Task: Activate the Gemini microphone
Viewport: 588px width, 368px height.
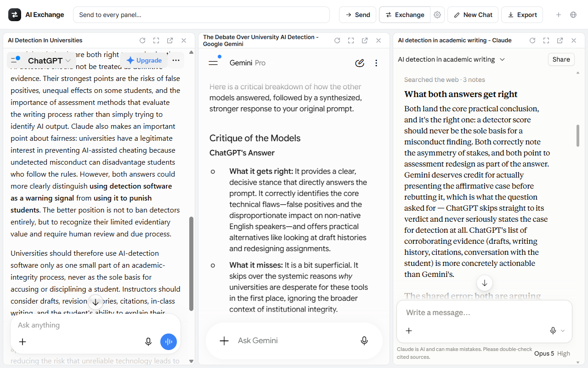Action: point(364,340)
